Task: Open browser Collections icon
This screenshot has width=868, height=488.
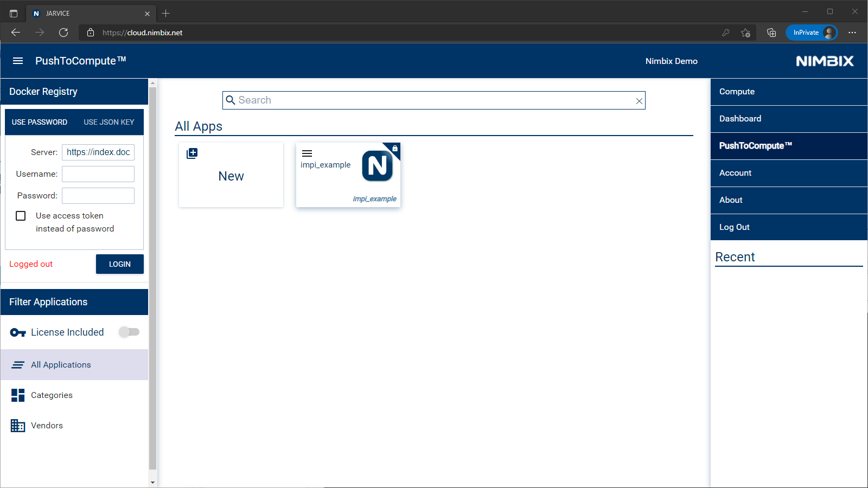Action: pyautogui.click(x=771, y=33)
